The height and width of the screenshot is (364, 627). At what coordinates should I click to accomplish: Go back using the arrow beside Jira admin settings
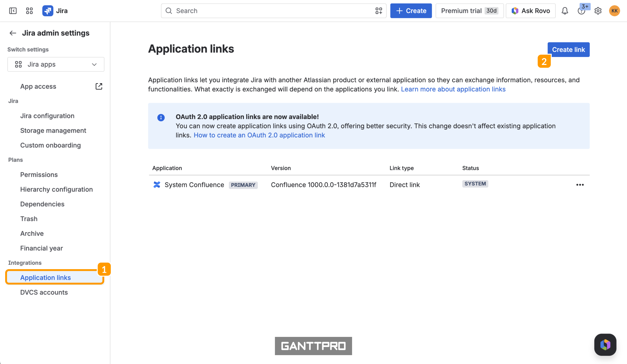coord(13,33)
